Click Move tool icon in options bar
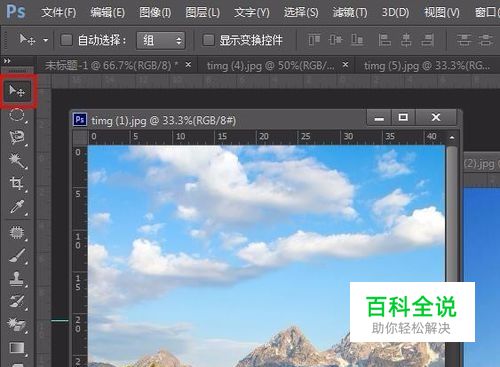Screen dimensions: 500x367 [27, 40]
